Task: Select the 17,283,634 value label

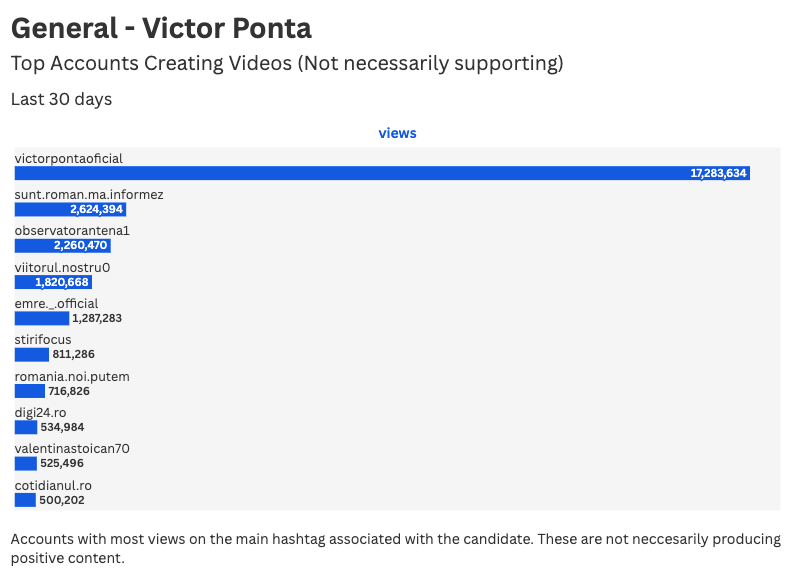Action: (x=718, y=173)
